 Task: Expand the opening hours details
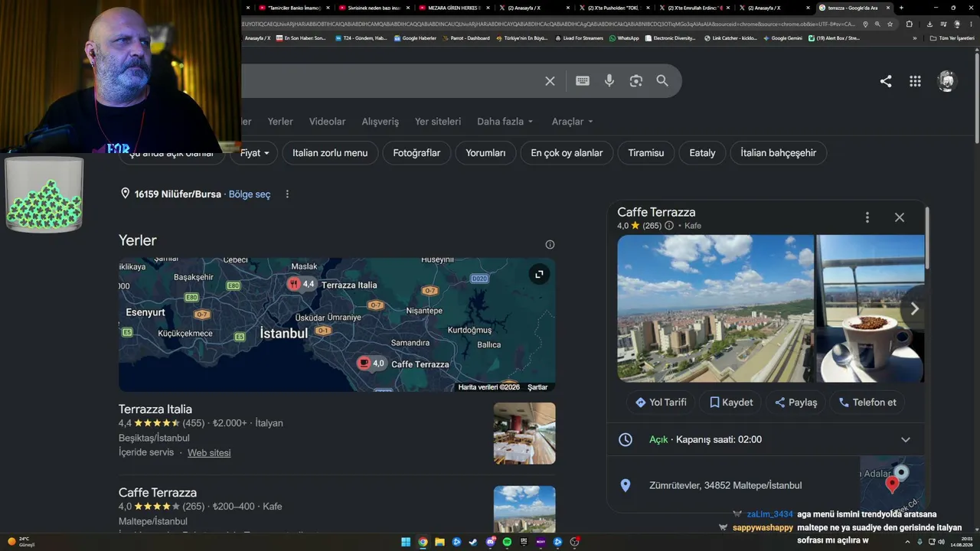(906, 439)
